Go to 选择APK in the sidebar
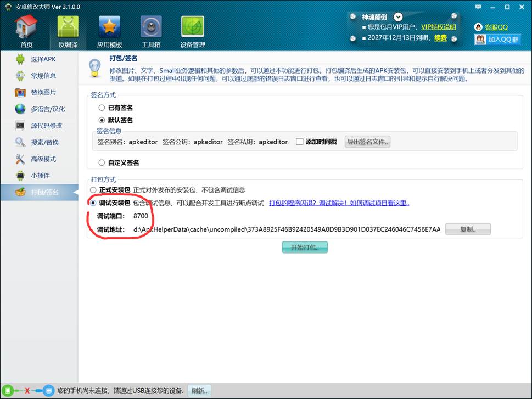The width and height of the screenshot is (532, 399). coord(40,59)
